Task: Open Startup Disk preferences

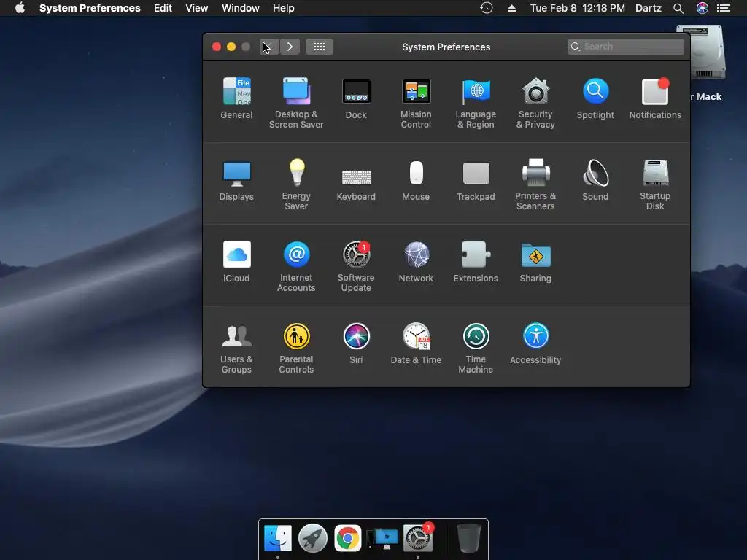Action: 655,184
